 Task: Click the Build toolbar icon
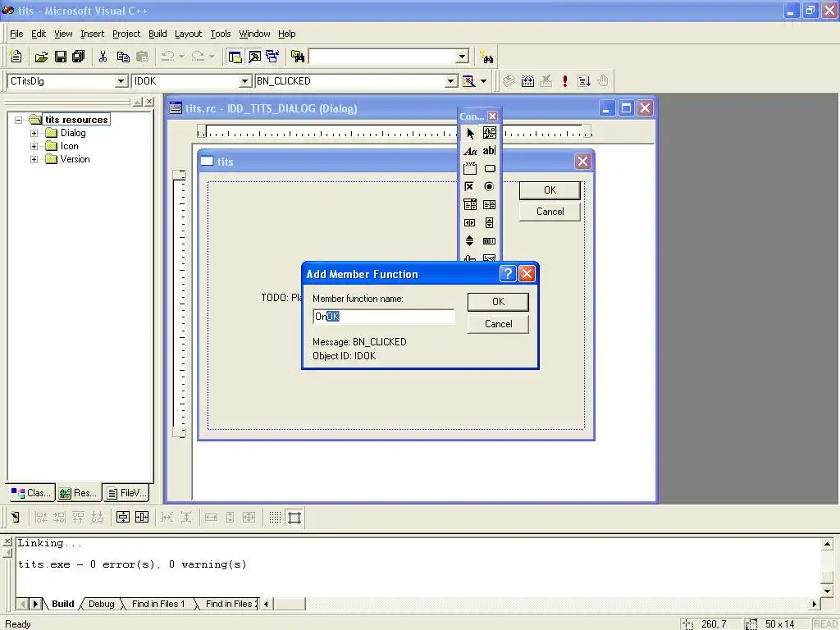coord(527,81)
